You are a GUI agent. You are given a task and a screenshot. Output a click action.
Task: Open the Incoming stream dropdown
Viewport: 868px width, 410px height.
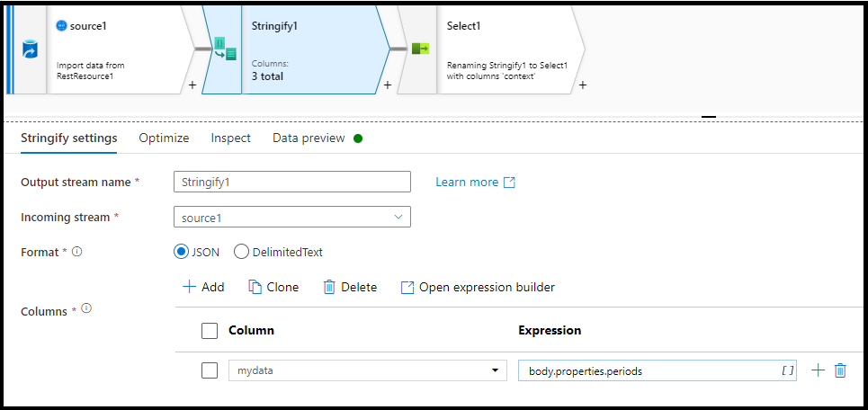(x=292, y=217)
